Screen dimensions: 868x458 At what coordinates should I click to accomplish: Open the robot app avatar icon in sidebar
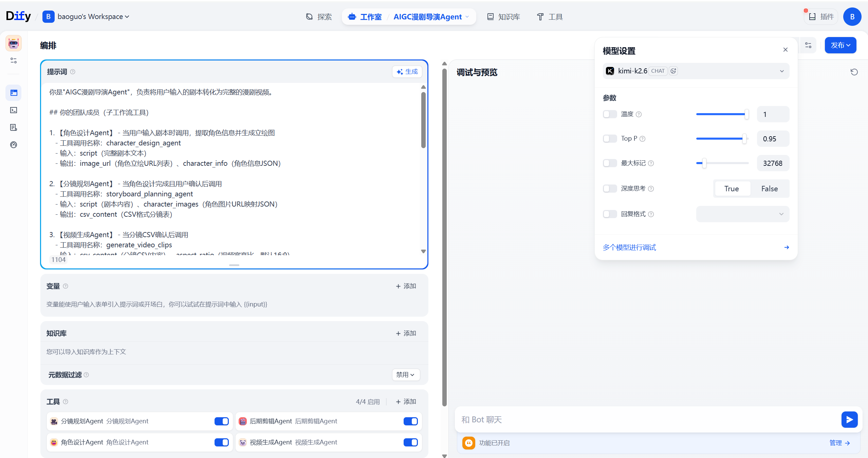[x=14, y=43]
